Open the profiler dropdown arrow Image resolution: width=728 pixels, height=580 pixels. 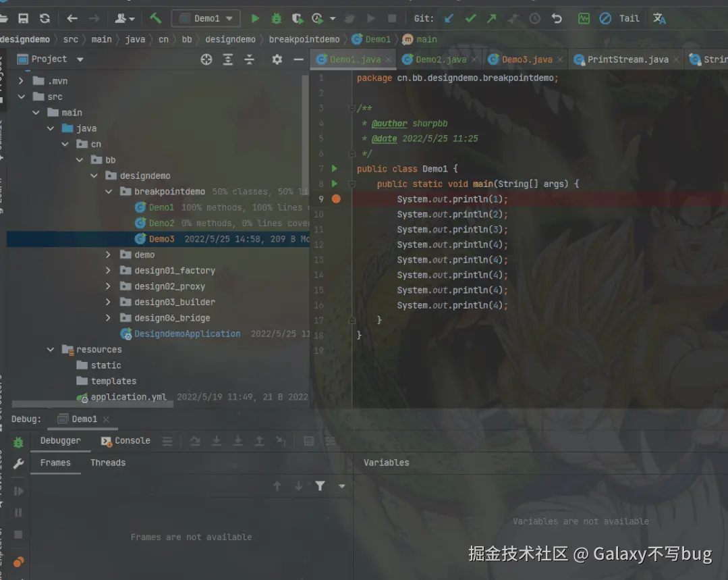(333, 19)
